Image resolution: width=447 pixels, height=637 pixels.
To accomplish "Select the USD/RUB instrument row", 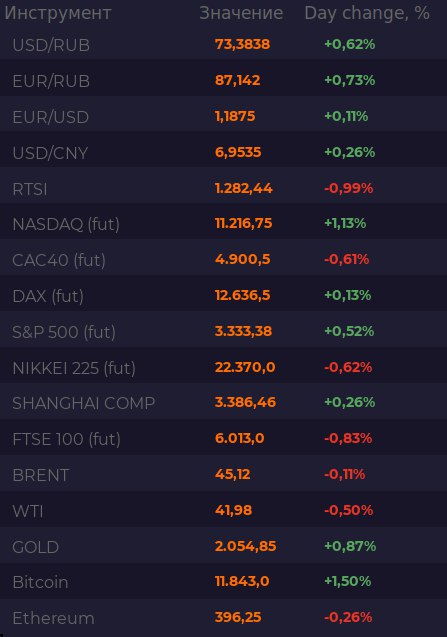I will click(224, 44).
